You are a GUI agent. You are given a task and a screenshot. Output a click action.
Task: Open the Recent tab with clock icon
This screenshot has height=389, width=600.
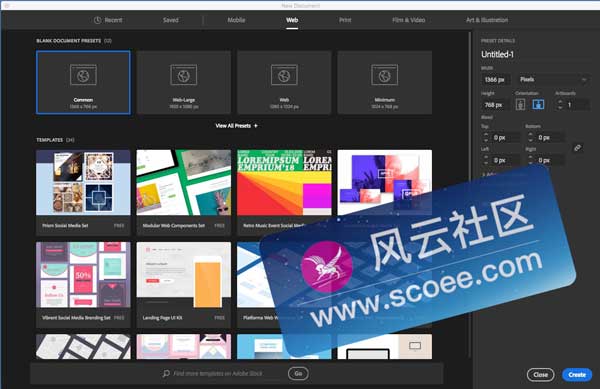coord(108,20)
